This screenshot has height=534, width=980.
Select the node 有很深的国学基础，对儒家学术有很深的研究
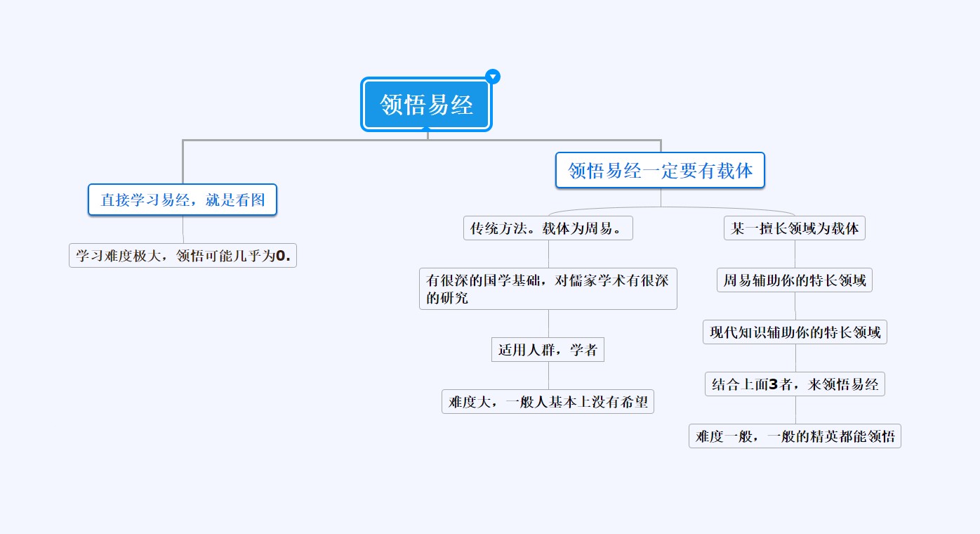[x=548, y=289]
